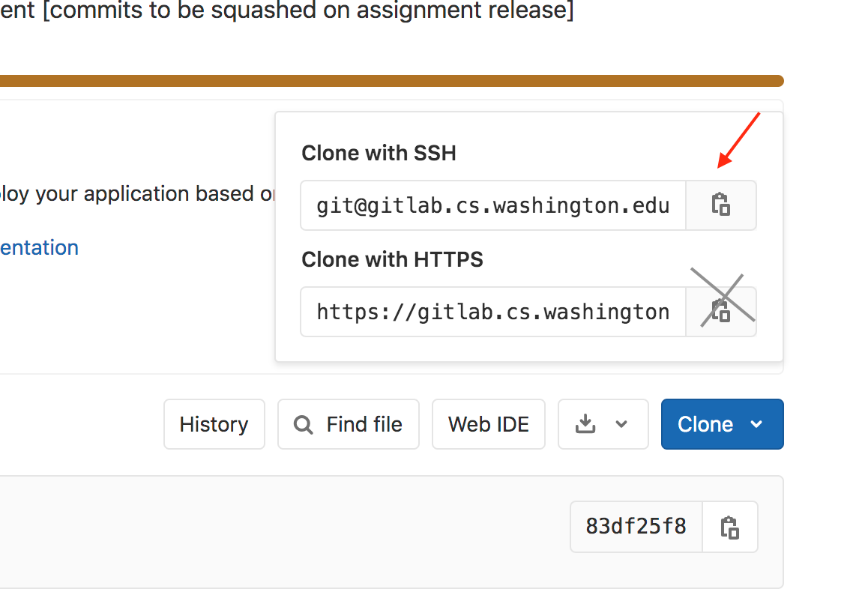
Task: Click the chevron on the Clone button
Action: click(756, 424)
